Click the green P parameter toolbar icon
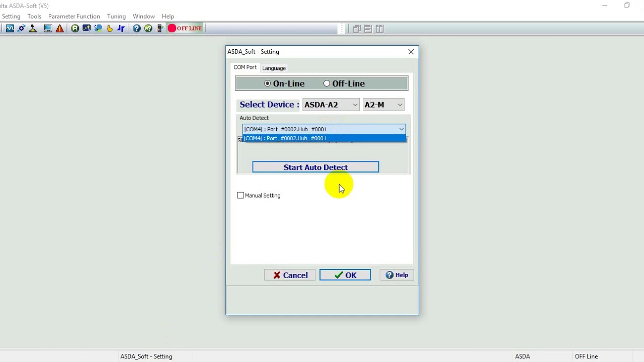 pos(75,29)
